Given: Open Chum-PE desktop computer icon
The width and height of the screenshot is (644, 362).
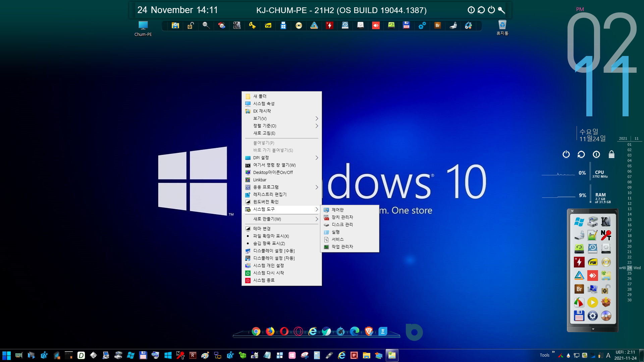Looking at the screenshot, I should (143, 28).
